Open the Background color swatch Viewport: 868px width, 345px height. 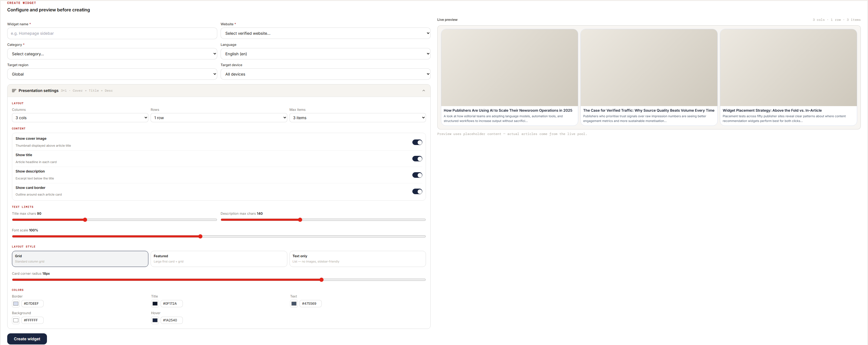[x=16, y=320]
